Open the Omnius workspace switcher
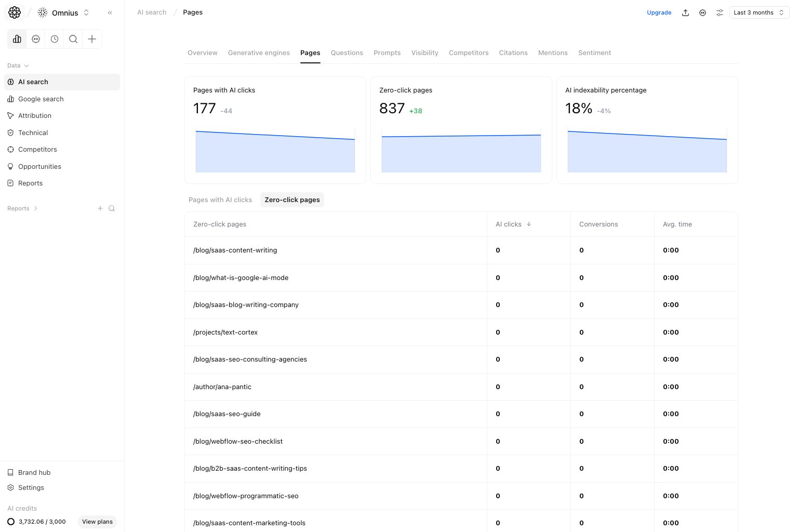798x532 pixels. [64, 12]
